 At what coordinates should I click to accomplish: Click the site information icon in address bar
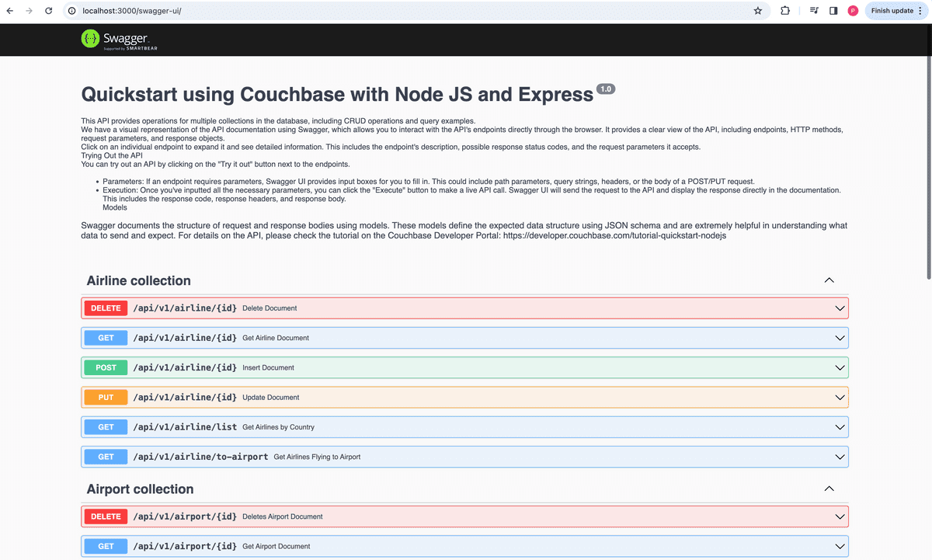(71, 11)
